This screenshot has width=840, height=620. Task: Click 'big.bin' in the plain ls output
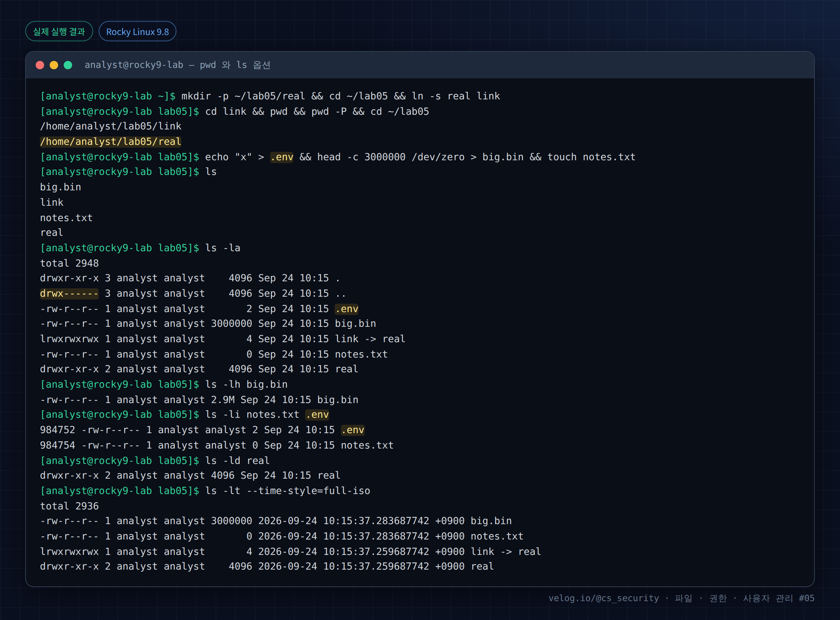[61, 187]
